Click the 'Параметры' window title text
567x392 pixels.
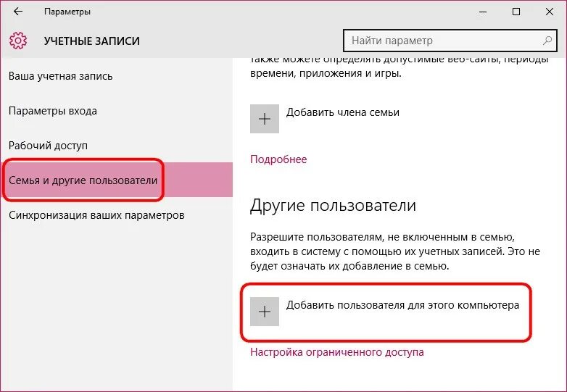click(x=67, y=12)
